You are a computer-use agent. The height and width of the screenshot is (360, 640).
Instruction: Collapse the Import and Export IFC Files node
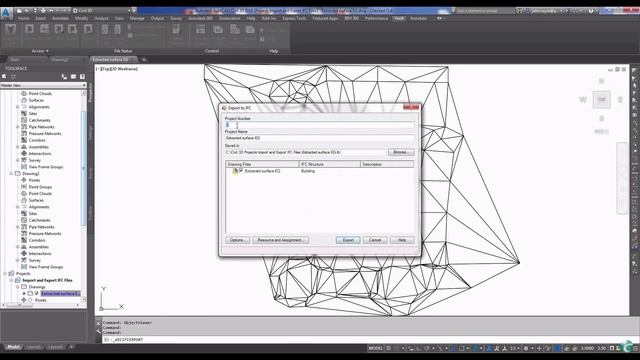pos(11,280)
